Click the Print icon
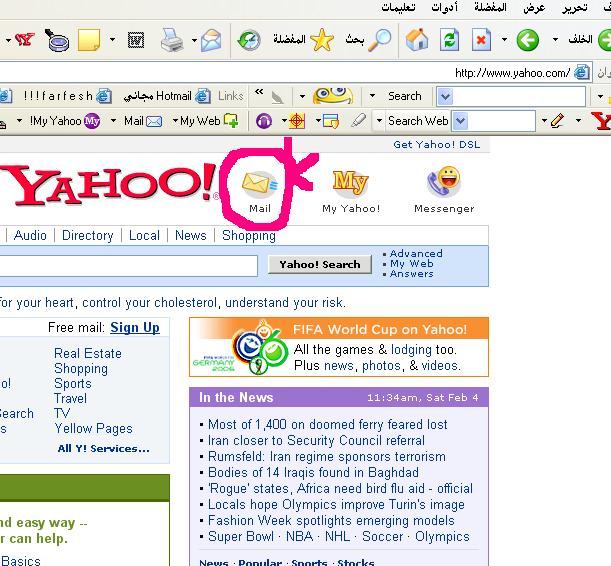 pyautogui.click(x=171, y=40)
